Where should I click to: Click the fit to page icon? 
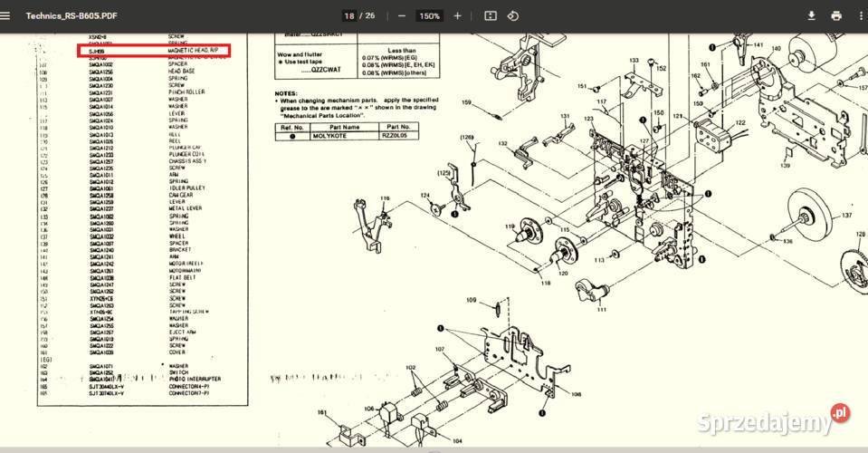click(491, 16)
